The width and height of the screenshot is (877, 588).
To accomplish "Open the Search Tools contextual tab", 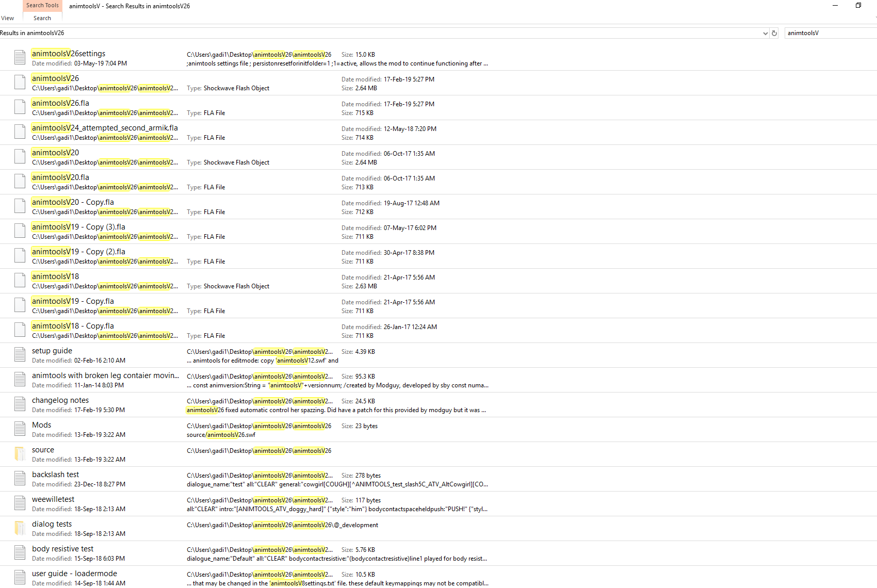I will 42,5.
